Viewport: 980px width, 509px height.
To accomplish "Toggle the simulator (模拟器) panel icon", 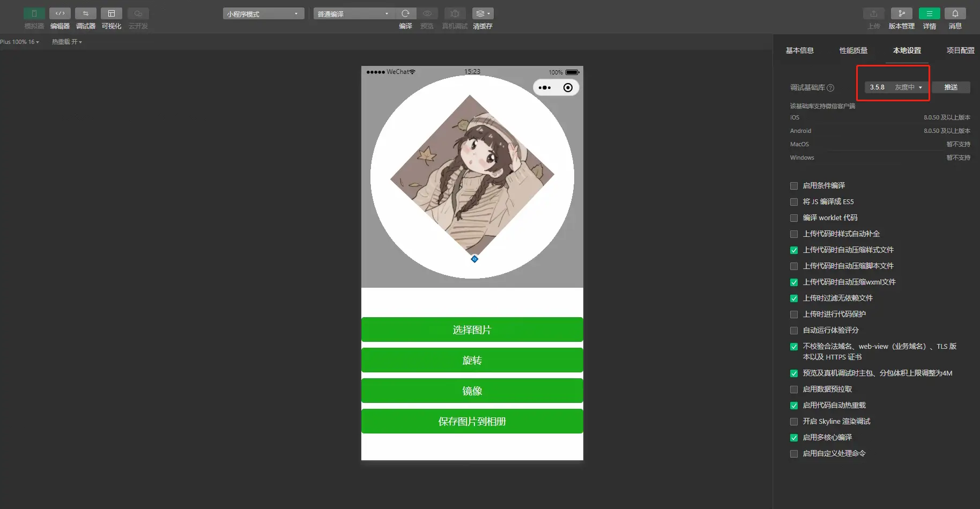I will tap(34, 13).
